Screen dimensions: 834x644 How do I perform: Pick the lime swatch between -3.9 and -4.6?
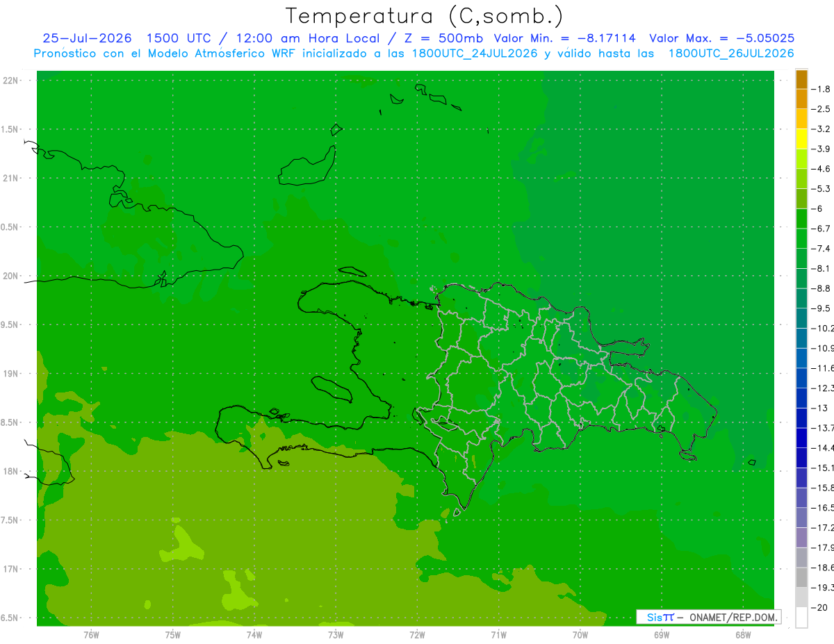coord(801,159)
